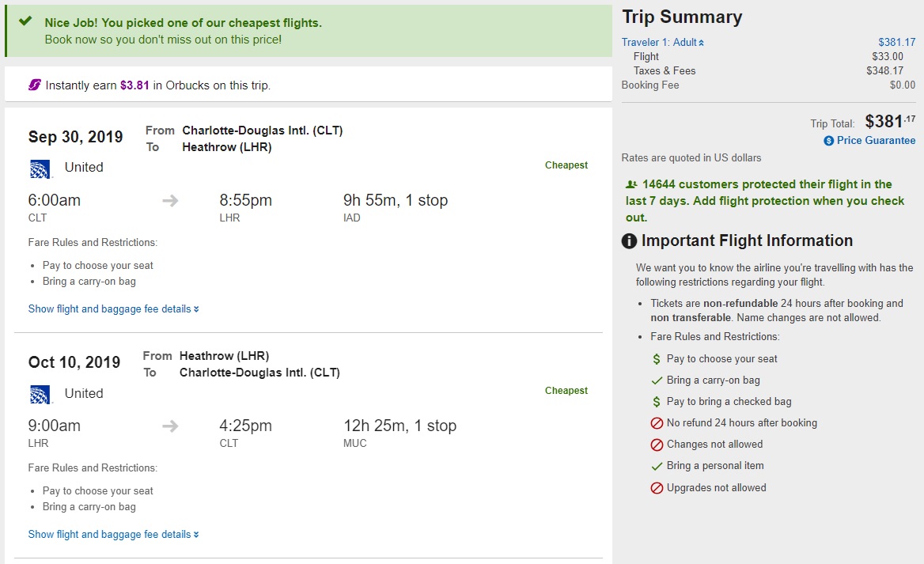Click the right arrow in the CLT to LHR flight
This screenshot has width=924, height=564.
pyautogui.click(x=170, y=201)
